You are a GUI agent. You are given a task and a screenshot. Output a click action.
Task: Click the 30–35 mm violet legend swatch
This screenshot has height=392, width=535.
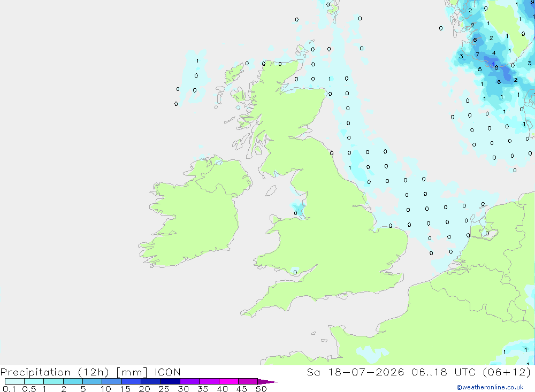[x=189, y=381]
